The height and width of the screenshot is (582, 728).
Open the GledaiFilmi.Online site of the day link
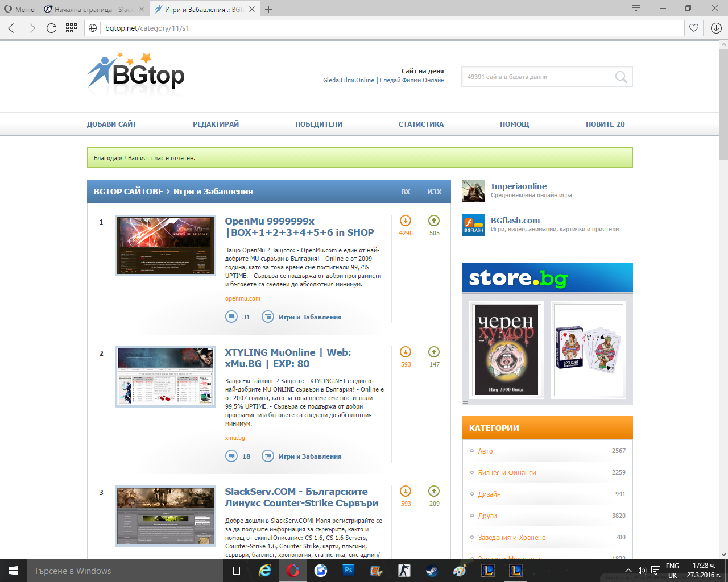(383, 80)
